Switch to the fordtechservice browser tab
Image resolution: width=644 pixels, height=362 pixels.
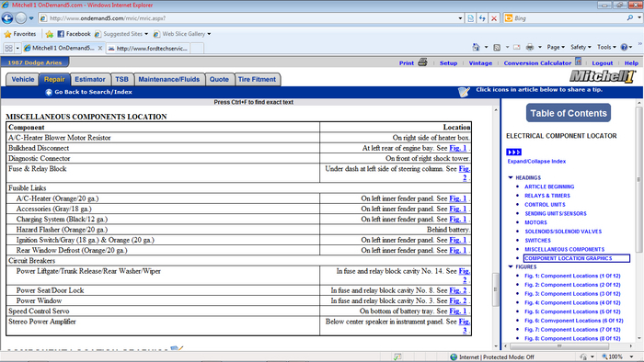[x=148, y=49]
